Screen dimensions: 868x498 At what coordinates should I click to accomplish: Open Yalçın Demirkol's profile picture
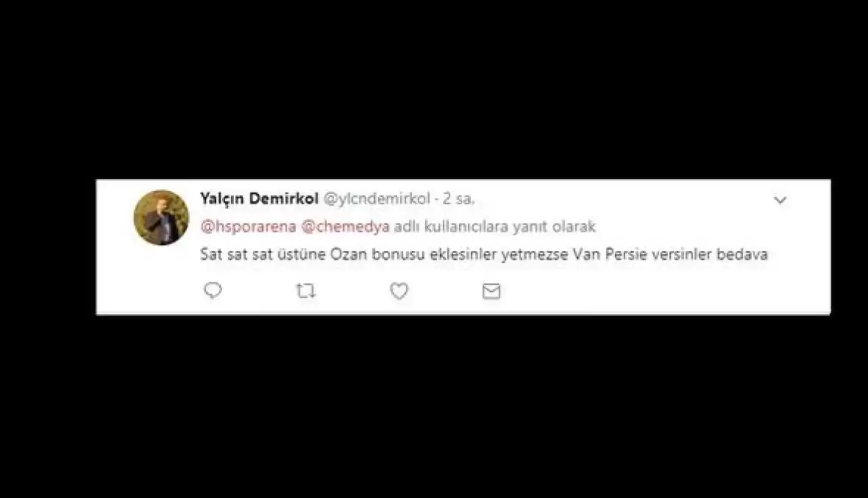pyautogui.click(x=161, y=218)
